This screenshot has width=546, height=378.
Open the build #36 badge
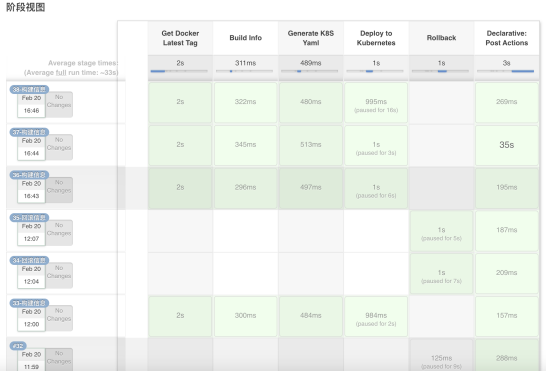[x=29, y=175]
